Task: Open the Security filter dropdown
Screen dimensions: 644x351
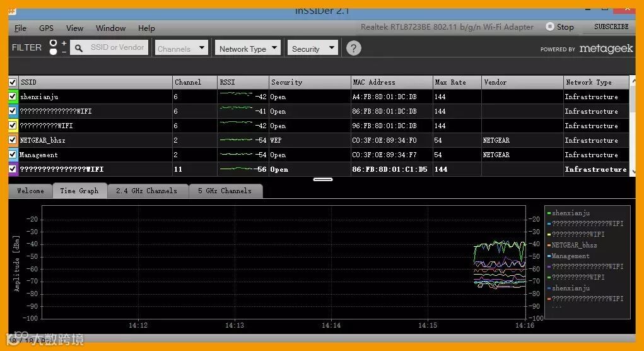Action: [313, 48]
